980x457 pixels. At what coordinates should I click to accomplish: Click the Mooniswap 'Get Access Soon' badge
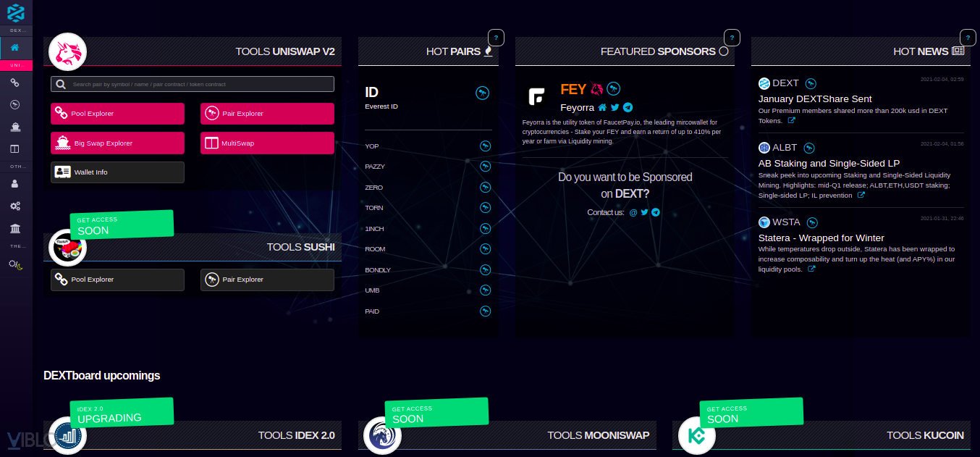click(x=436, y=413)
